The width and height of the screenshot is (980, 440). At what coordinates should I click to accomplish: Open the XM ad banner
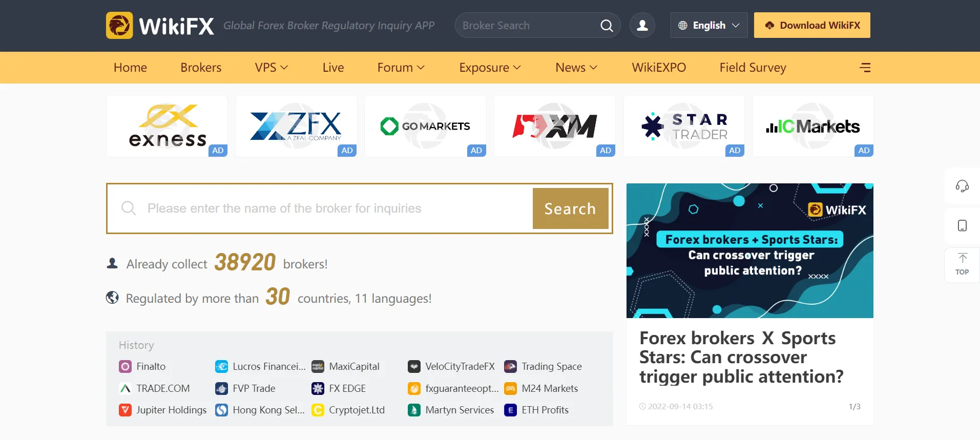(x=555, y=126)
